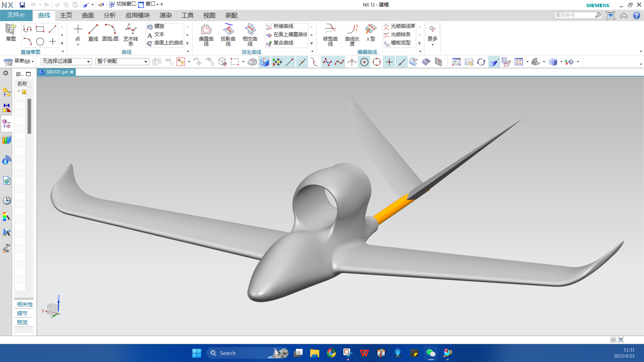
Task: Open the History clock panel in sidebar
Action: (6, 200)
